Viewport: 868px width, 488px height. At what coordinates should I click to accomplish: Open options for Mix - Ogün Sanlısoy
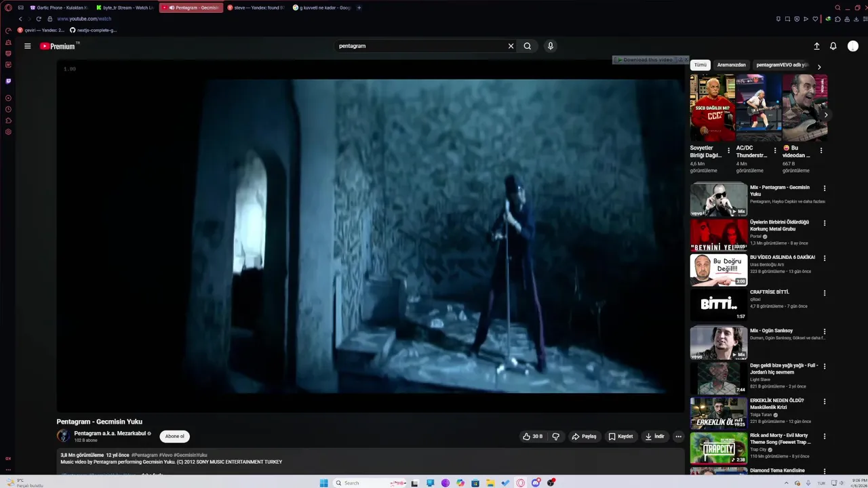(x=825, y=331)
